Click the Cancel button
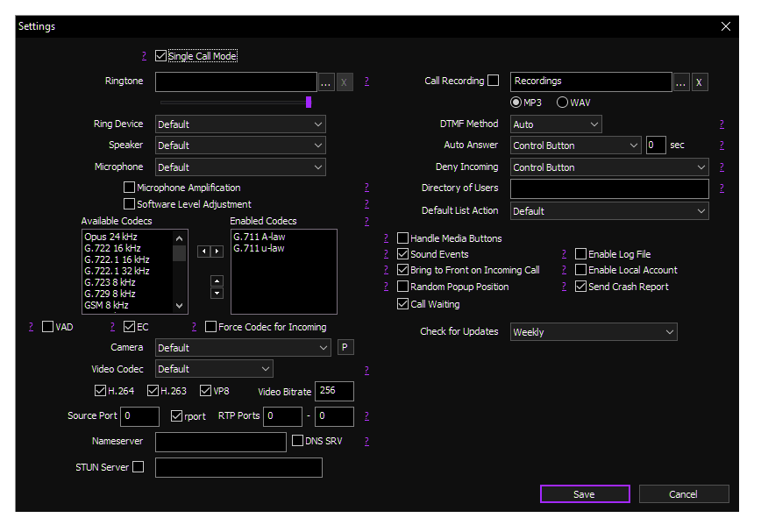The width and height of the screenshot is (761, 532). tap(684, 494)
